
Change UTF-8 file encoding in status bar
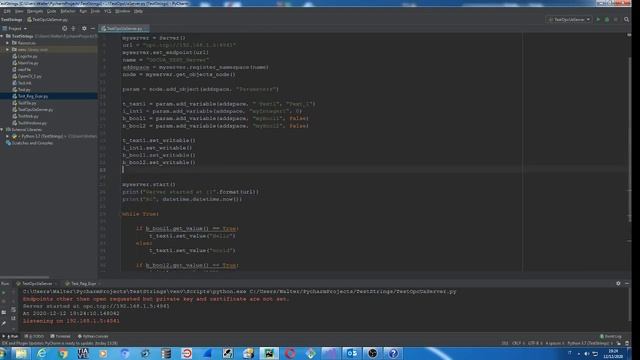pyautogui.click(x=534, y=343)
